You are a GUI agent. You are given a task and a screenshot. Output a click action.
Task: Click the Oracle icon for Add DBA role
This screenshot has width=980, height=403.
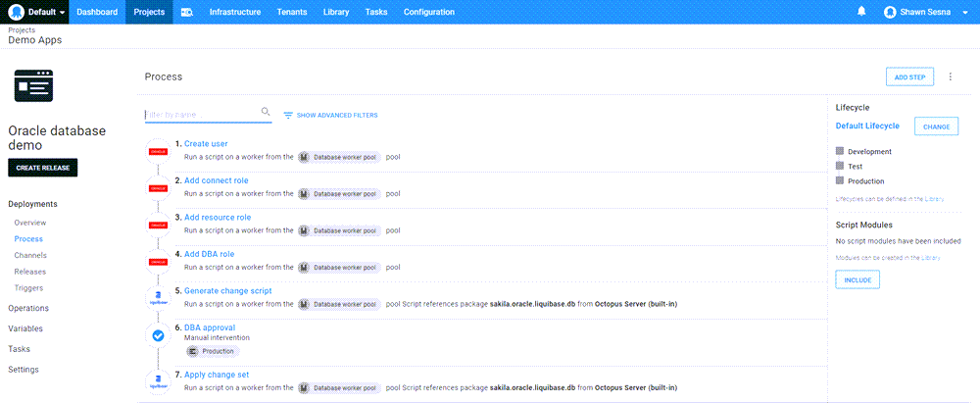click(159, 261)
